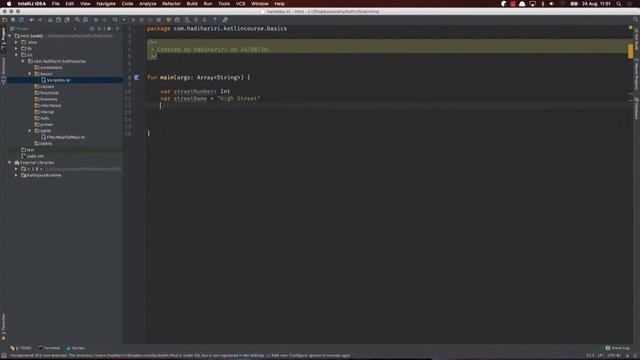Collapse the com.hadihariri.kotlincourse package arrow
The height and width of the screenshot is (360, 640).
(x=23, y=61)
